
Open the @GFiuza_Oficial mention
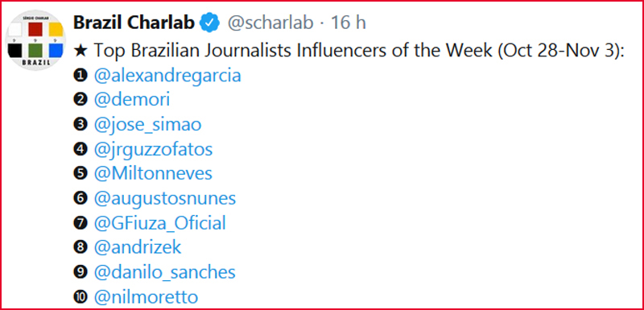pyautogui.click(x=159, y=223)
